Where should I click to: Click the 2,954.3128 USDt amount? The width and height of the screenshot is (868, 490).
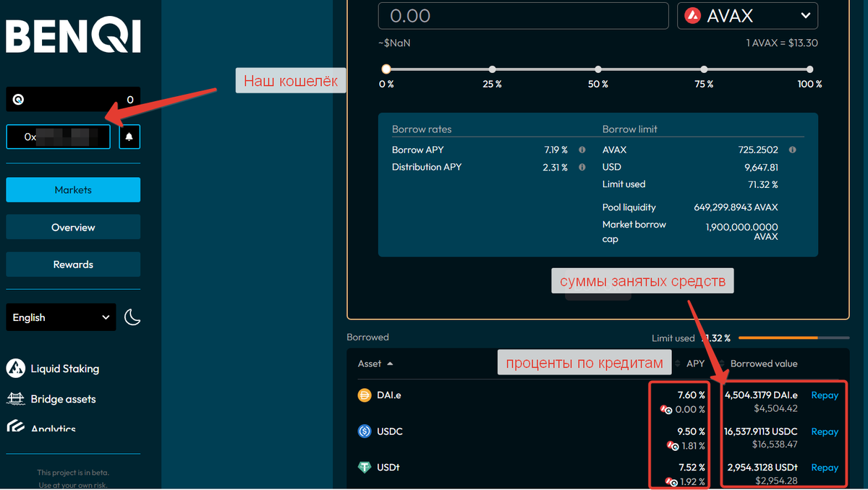tap(762, 467)
